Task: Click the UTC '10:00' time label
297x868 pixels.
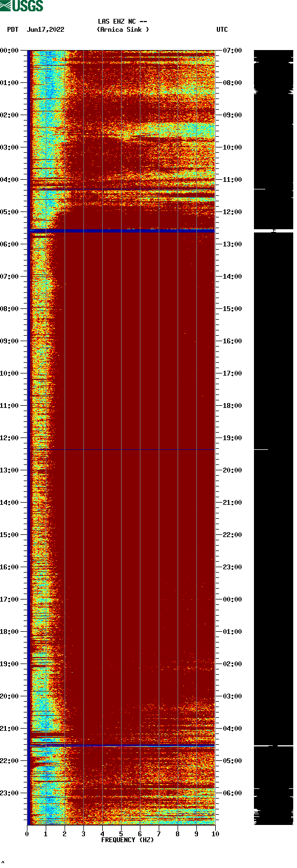Action: (232, 147)
